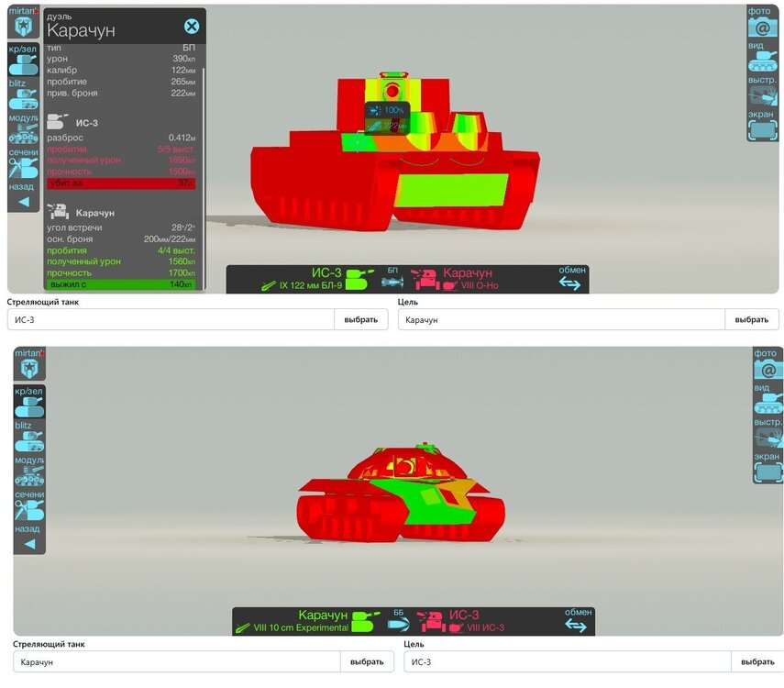Select the ББ shell icon in the lower viewer
Viewport: 784px width, 688px height.
click(x=399, y=620)
